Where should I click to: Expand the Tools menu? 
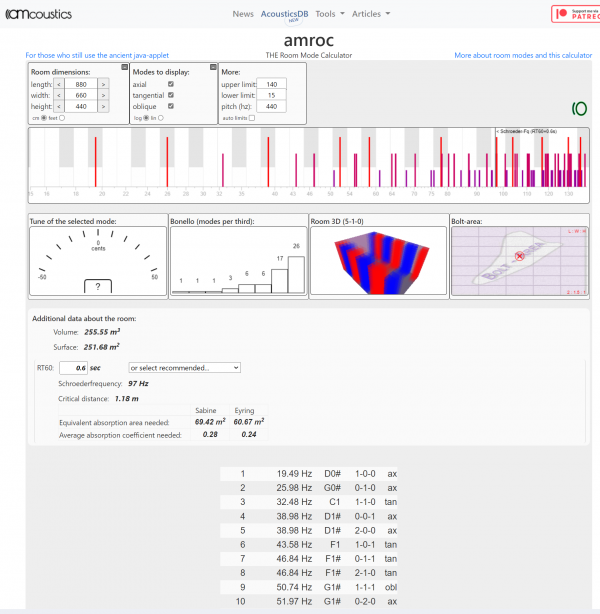tap(329, 14)
